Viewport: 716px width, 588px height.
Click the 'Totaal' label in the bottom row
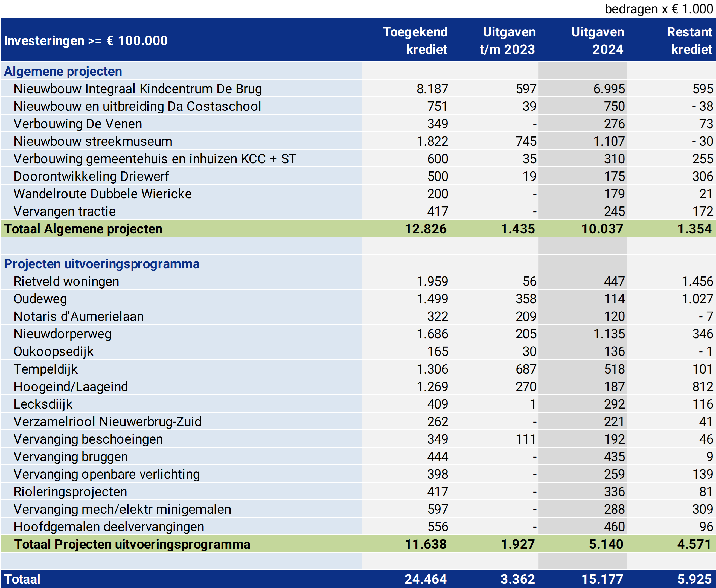click(22, 579)
